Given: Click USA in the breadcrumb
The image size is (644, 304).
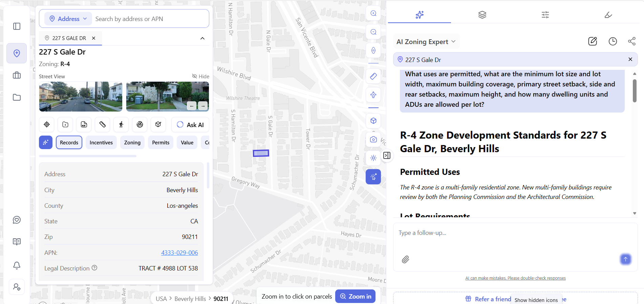Looking at the screenshot, I should (161, 299).
